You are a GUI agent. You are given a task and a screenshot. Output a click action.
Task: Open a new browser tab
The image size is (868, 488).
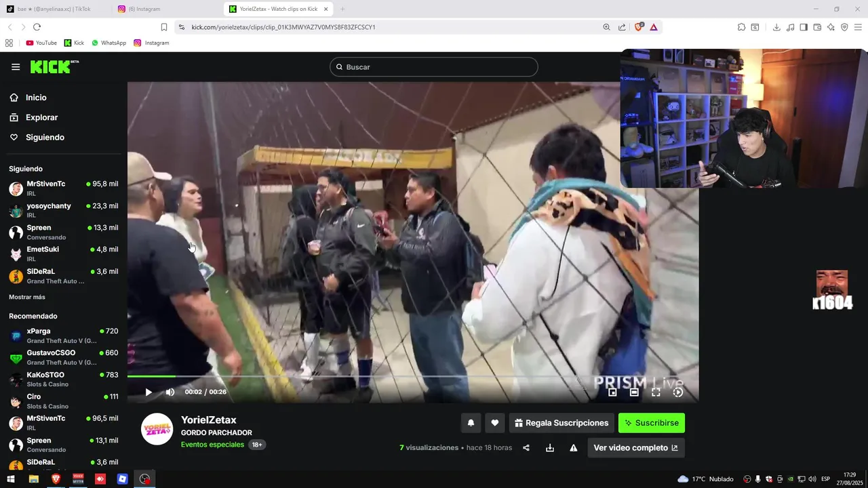click(x=342, y=9)
